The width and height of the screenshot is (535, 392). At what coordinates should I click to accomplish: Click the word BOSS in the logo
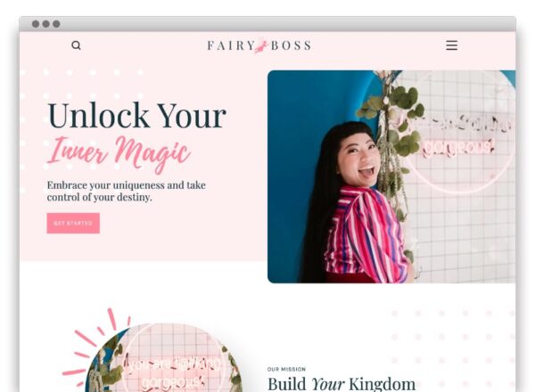[x=291, y=45]
